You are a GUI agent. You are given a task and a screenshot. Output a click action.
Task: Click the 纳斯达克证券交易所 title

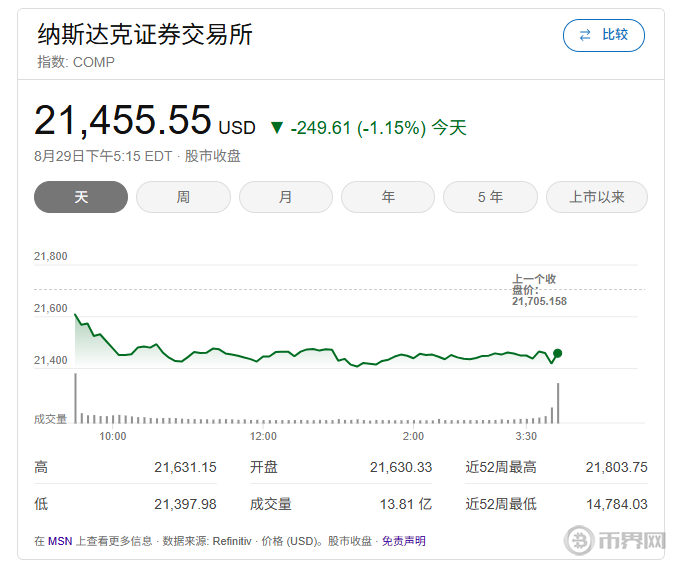point(145,35)
